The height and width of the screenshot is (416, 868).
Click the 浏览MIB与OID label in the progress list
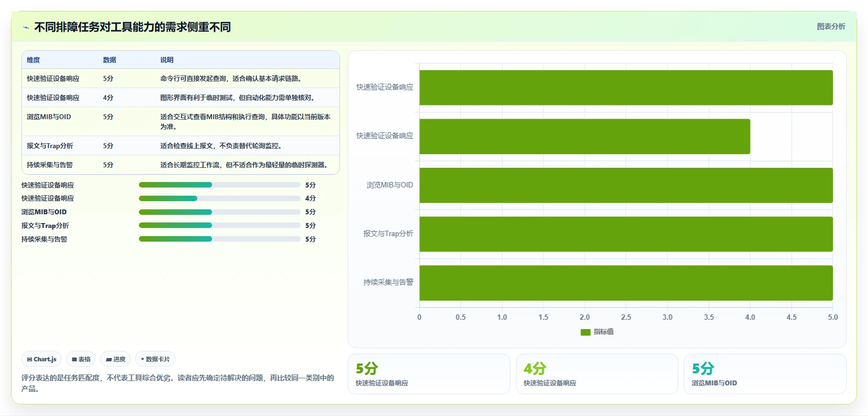click(44, 212)
